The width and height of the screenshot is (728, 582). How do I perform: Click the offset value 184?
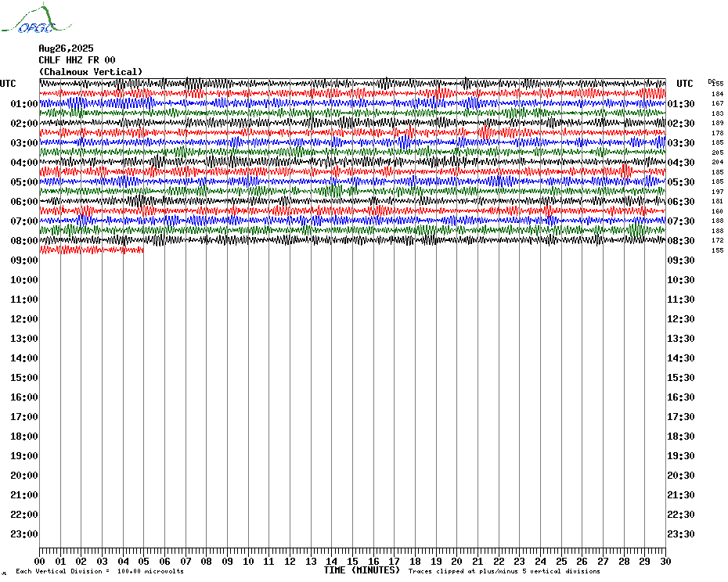(x=717, y=94)
